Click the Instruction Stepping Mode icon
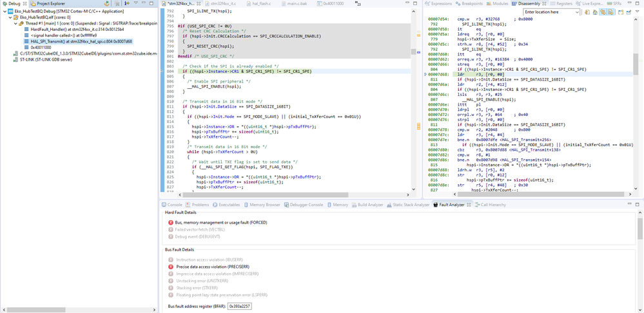Screen dimensions: 644x313 (x=127, y=3)
